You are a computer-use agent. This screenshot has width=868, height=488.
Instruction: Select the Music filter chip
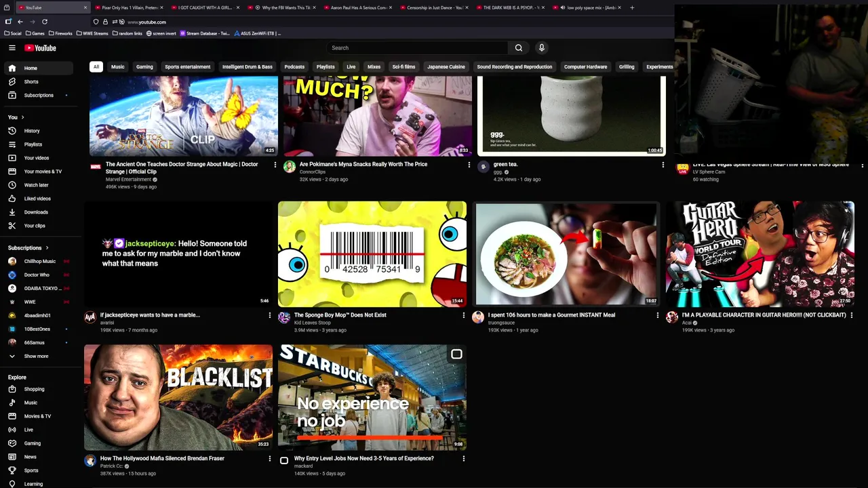tap(118, 66)
